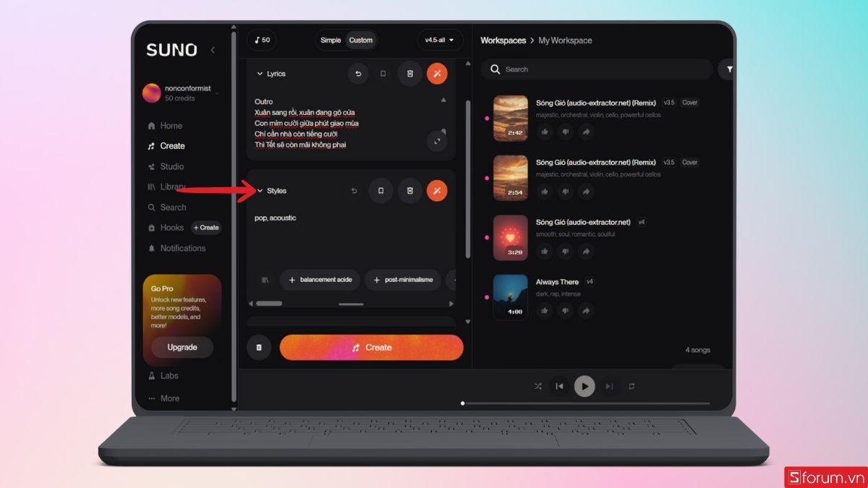Click the trash icon next to Create
The height and width of the screenshot is (488, 868).
[x=259, y=348]
